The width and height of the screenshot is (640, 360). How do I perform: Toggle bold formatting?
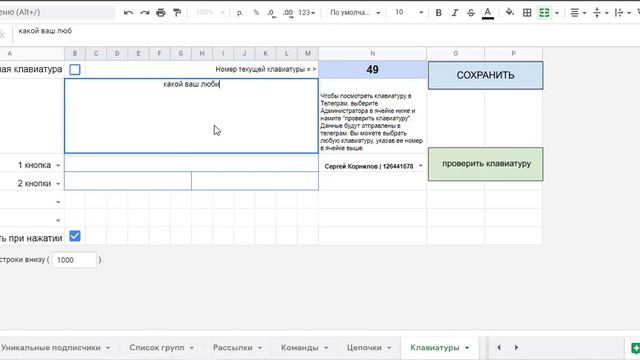(x=438, y=13)
